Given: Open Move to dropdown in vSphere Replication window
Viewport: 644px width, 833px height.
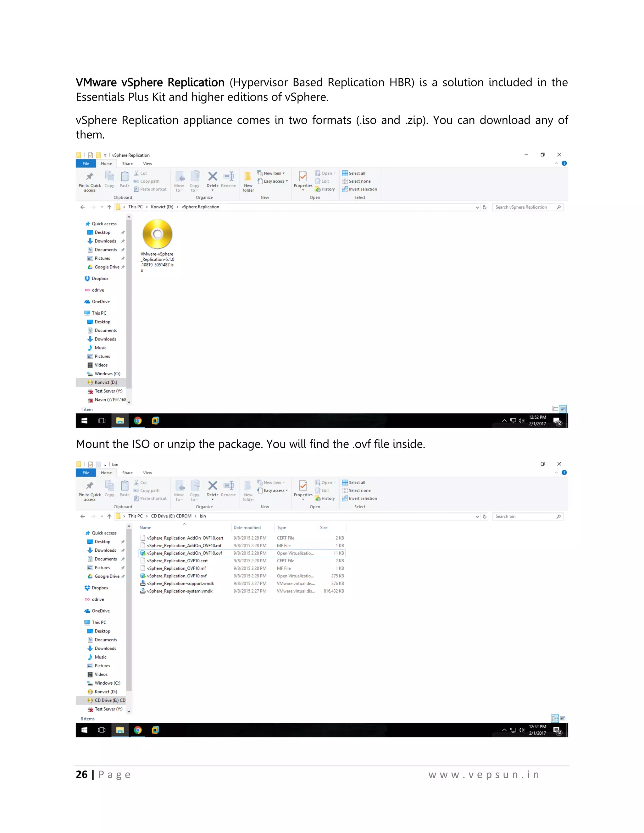Looking at the screenshot, I should coord(179,182).
